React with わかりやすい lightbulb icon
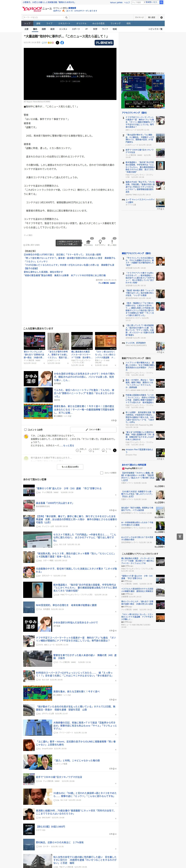Viewport: 186px width, 868px height. (100, 242)
